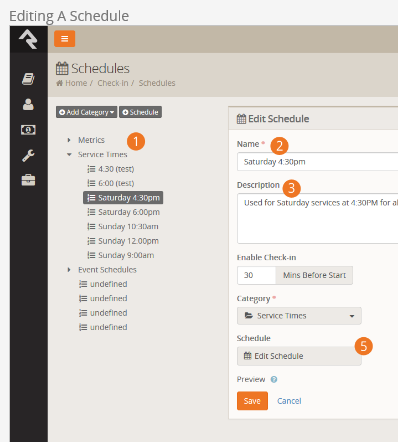Click the Edit Schedule calendar button
This screenshot has height=442, width=398.
coord(299,356)
